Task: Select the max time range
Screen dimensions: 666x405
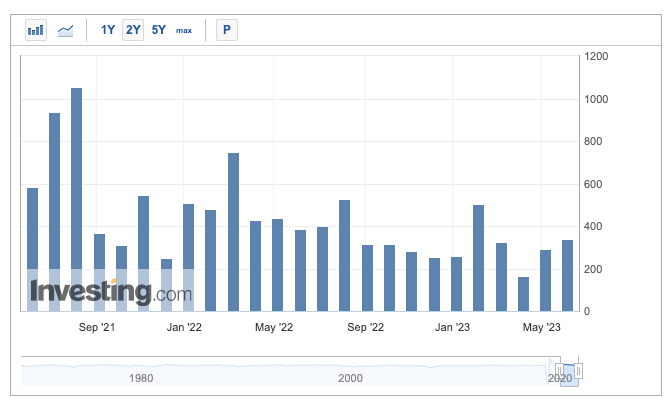Action: (184, 31)
